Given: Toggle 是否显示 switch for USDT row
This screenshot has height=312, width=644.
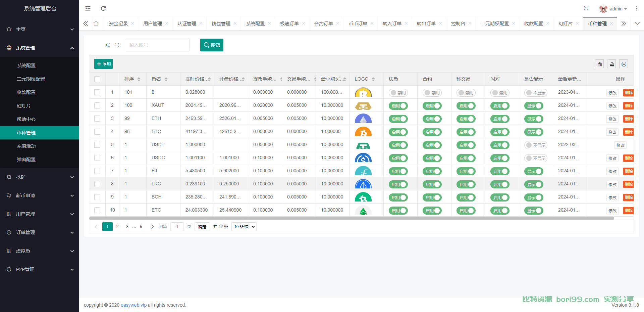Looking at the screenshot, I should 536,145.
